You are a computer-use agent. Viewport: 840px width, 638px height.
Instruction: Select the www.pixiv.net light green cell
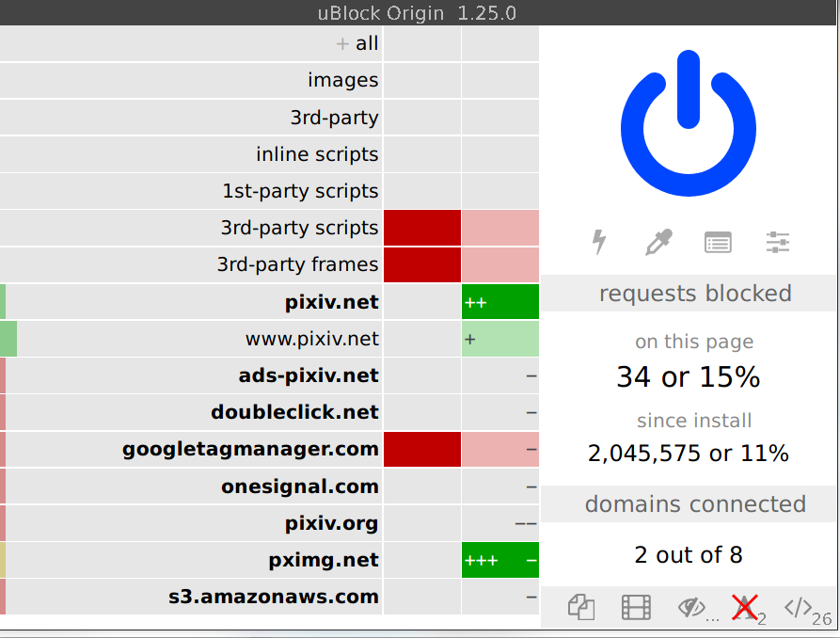pos(500,339)
